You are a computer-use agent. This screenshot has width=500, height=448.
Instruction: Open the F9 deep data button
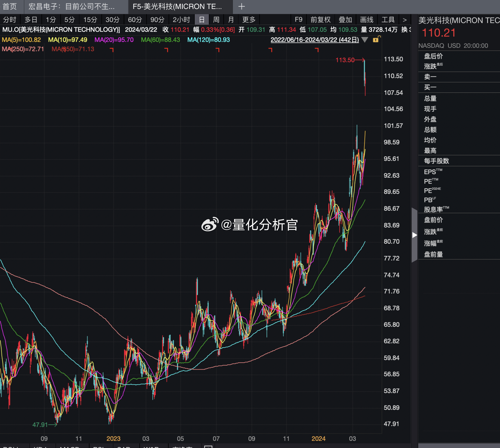299,20
